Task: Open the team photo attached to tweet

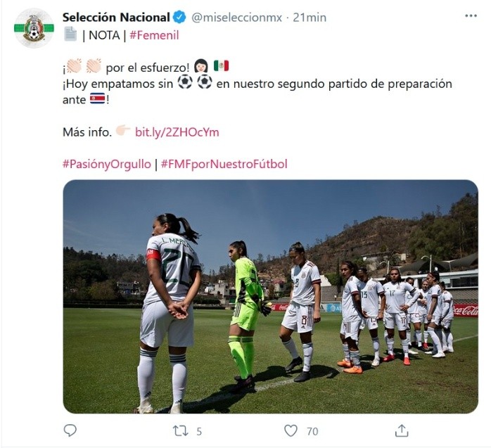Action: tap(271, 297)
